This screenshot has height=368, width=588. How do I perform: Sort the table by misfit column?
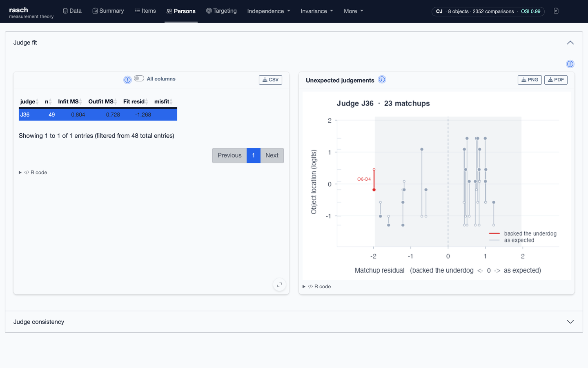163,101
